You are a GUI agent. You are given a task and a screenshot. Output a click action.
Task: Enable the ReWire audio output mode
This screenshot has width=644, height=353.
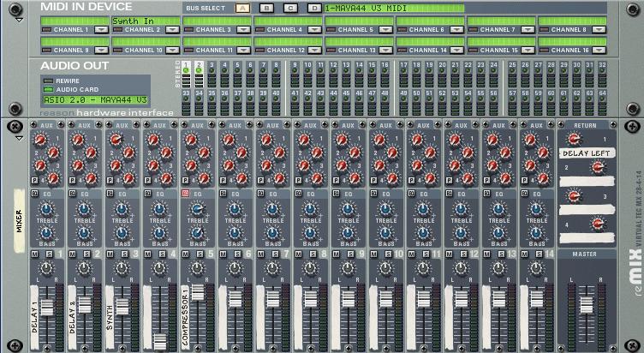(x=49, y=81)
